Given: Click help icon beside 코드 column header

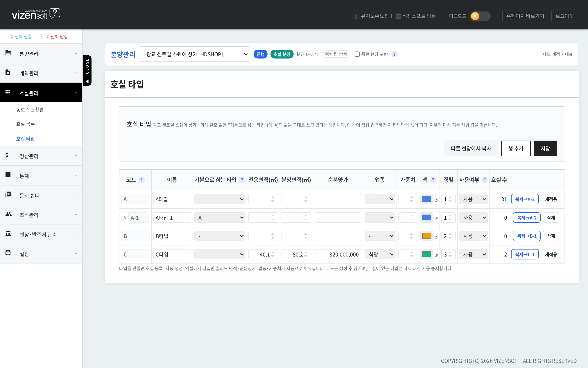Looking at the screenshot, I should (x=141, y=180).
